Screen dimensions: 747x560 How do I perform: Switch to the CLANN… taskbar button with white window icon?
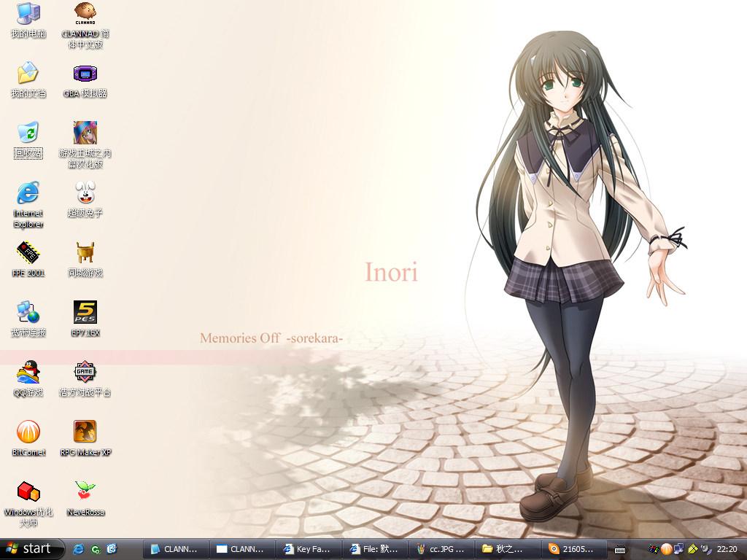coord(242,550)
